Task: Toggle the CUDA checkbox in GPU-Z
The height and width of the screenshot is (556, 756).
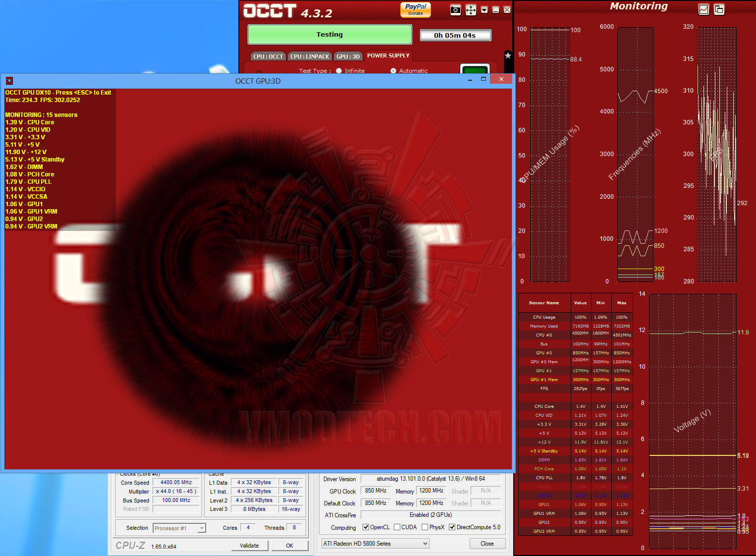Action: [x=397, y=527]
